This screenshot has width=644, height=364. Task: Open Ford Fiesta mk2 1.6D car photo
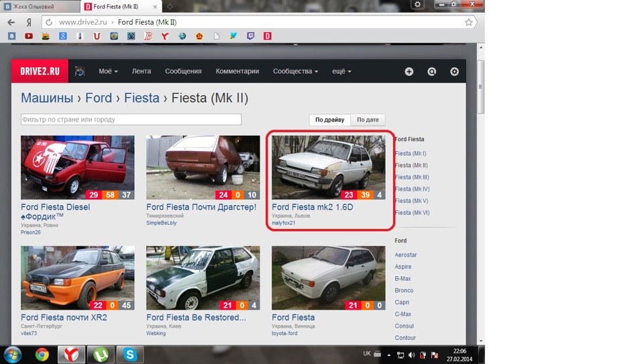[329, 167]
